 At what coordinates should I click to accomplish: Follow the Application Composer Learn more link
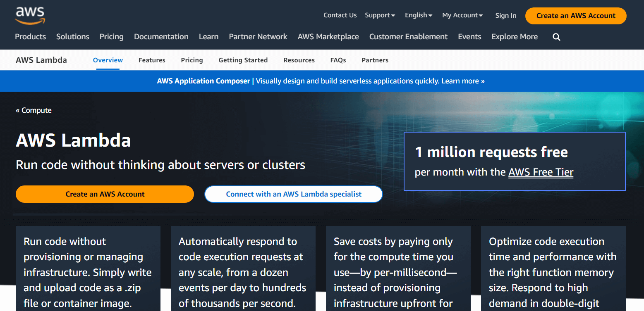(462, 81)
